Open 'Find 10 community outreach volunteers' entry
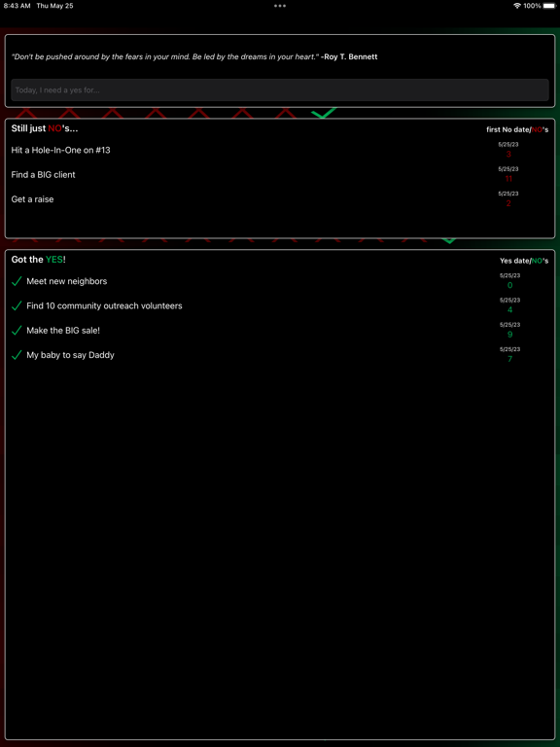Screen dimensions: 560x747 [x=104, y=305]
